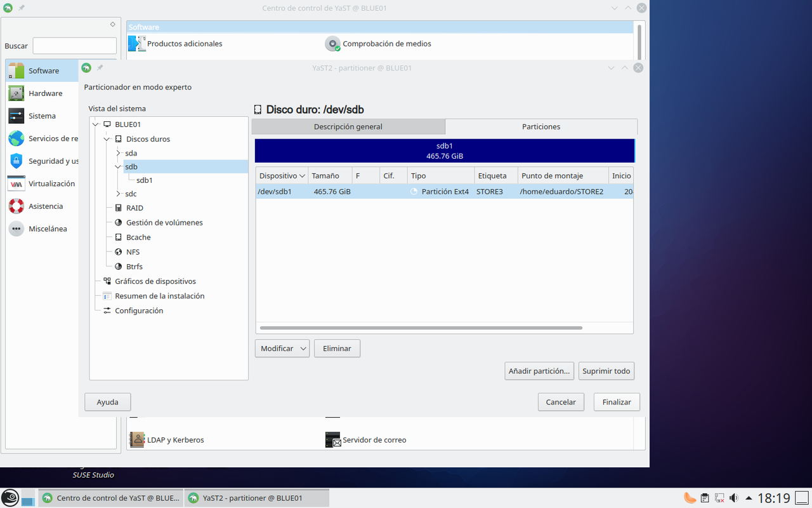Screen dimensions: 812x508
Task: Click the Gestión de volúmenes icon
Action: tap(119, 223)
